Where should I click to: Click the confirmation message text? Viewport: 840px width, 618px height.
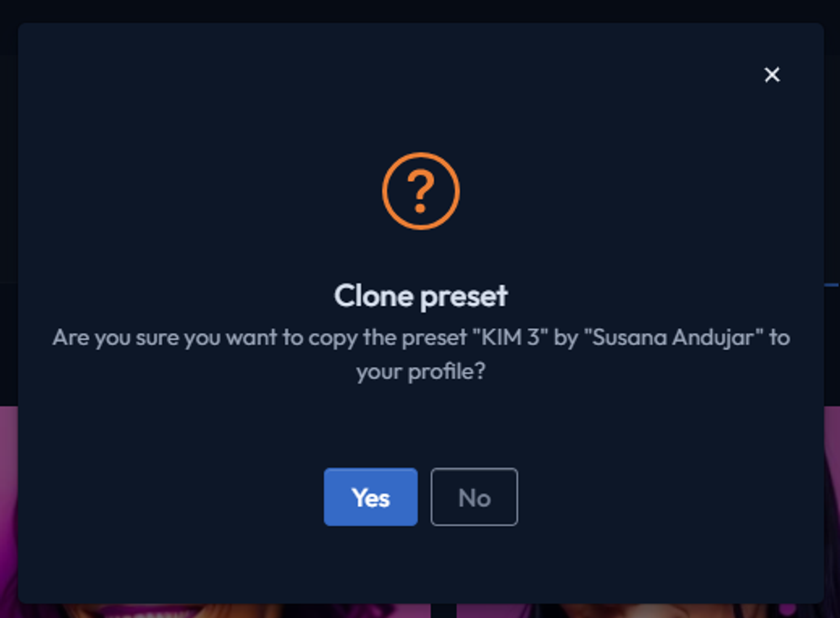click(420, 353)
